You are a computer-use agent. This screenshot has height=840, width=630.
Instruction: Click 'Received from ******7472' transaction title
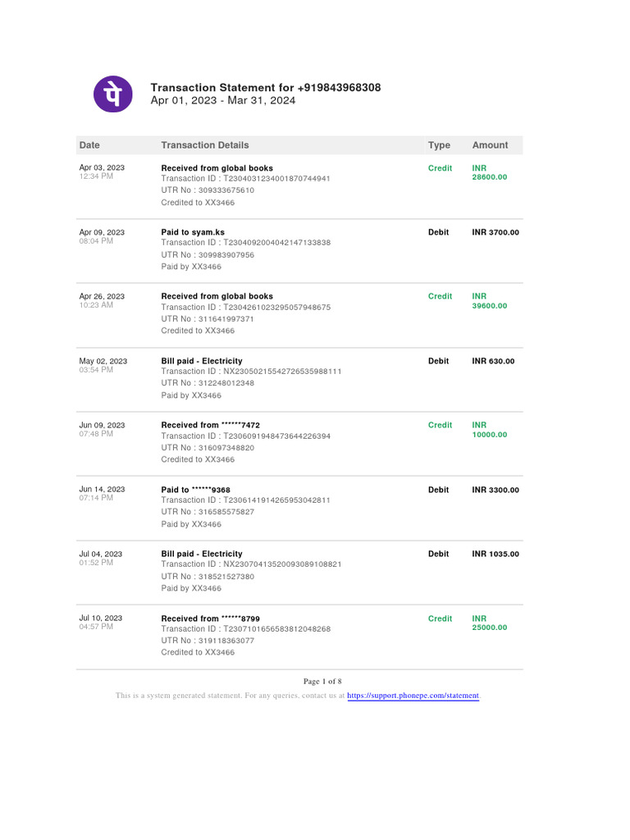point(211,425)
